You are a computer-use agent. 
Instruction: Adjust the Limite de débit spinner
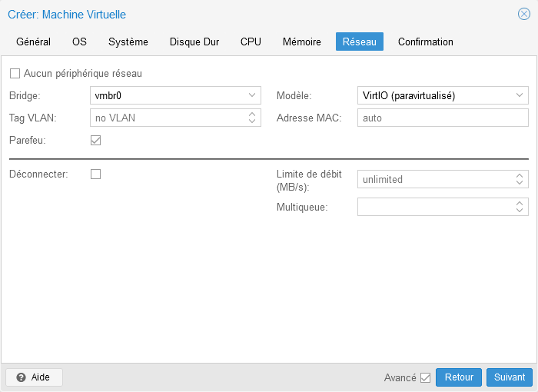point(520,179)
